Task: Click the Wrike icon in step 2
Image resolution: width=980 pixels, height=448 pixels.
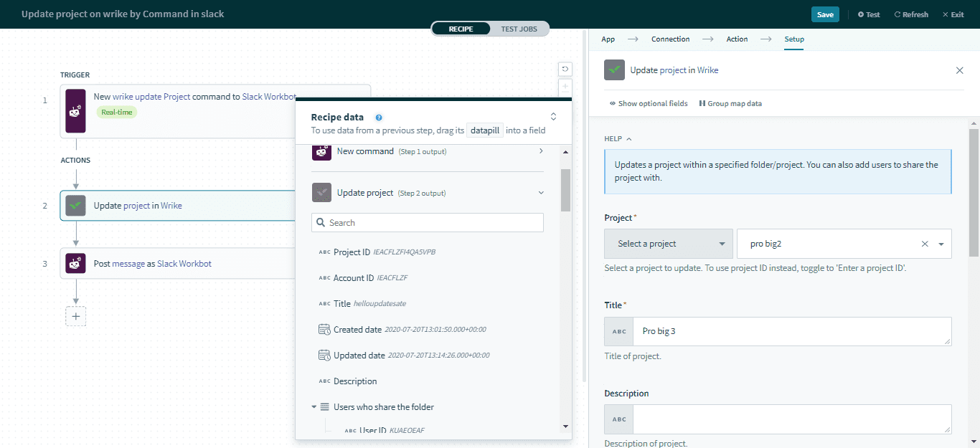Action: click(75, 206)
